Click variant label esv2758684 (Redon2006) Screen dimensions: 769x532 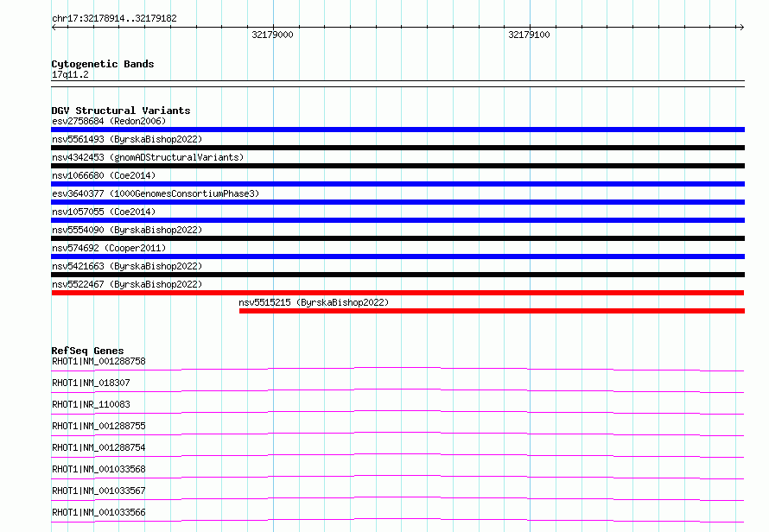109,121
